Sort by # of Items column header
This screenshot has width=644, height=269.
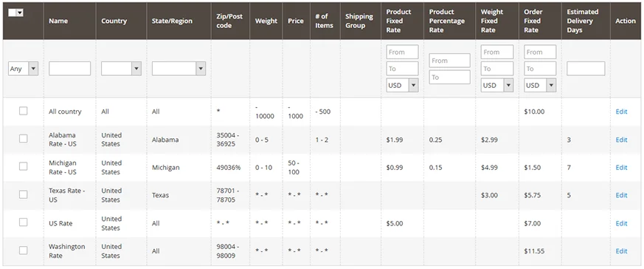coord(324,21)
